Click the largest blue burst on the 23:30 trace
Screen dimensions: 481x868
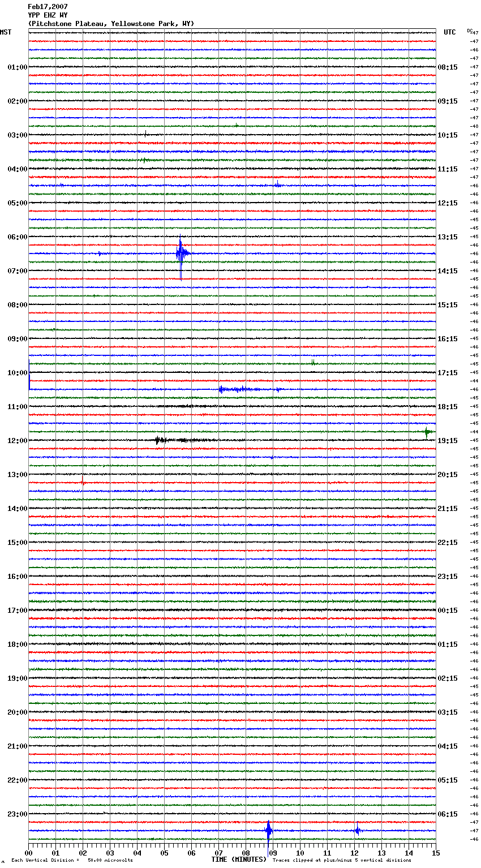[x=268, y=831]
